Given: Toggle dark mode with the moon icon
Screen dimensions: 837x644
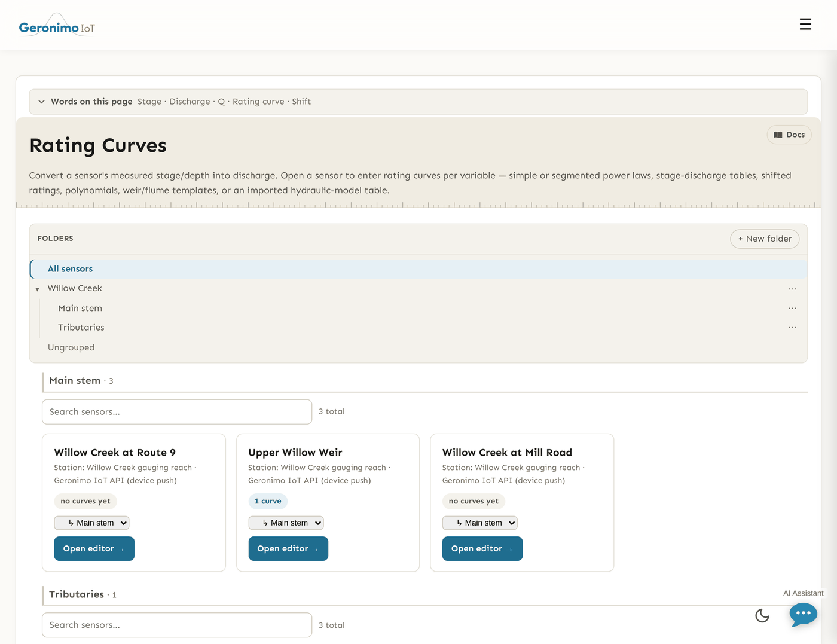Looking at the screenshot, I should pos(762,615).
